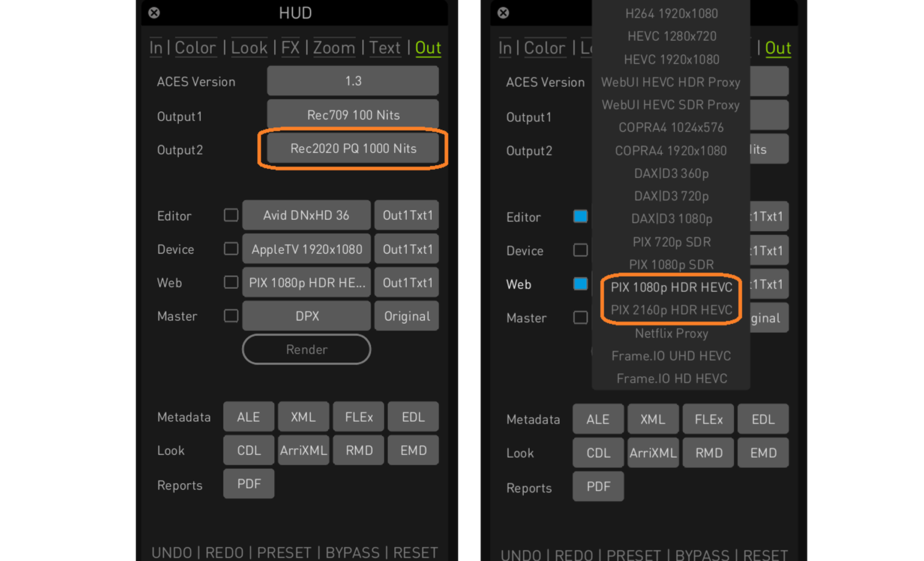The height and width of the screenshot is (561, 924).
Task: Enable the Master checkbox in left panel
Action: [x=231, y=316]
